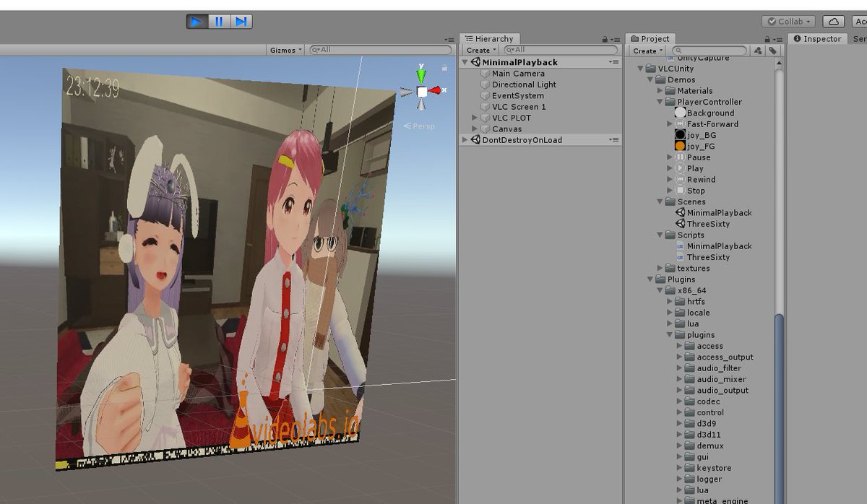
Task: Open Project search-by-type filter icon
Action: pyautogui.click(x=757, y=51)
